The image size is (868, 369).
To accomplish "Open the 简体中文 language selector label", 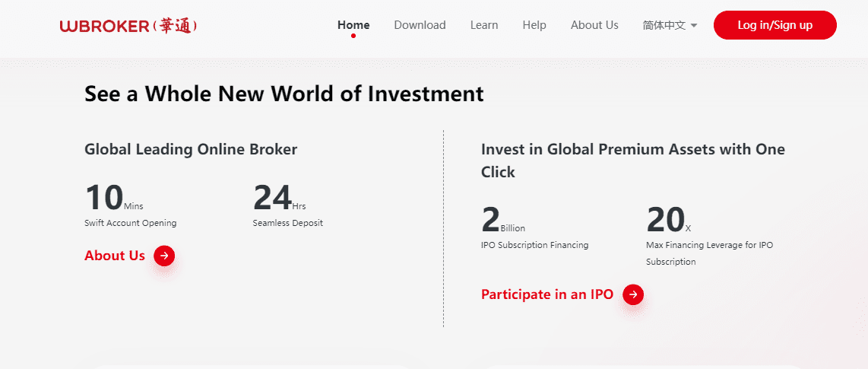I will (x=664, y=25).
